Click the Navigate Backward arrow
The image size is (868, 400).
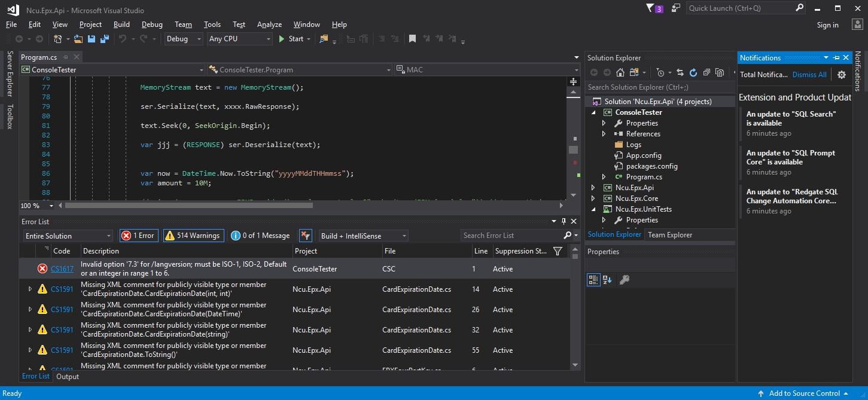(20, 39)
